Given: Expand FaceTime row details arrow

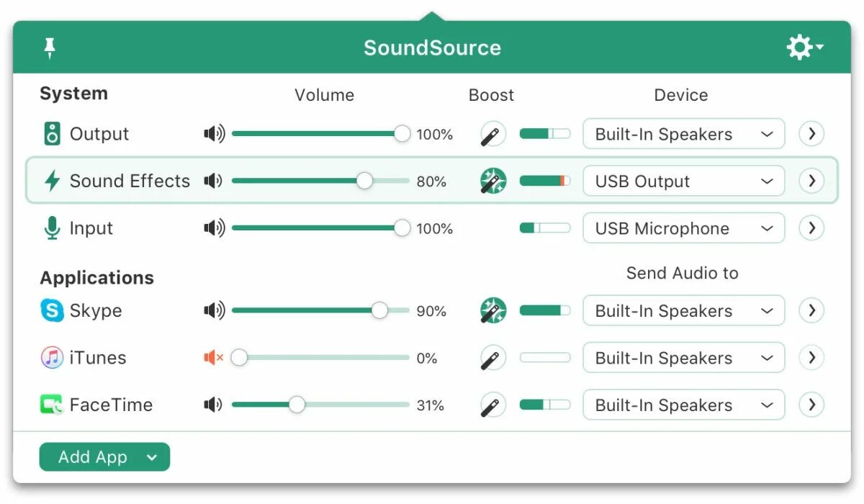Looking at the screenshot, I should pyautogui.click(x=811, y=405).
